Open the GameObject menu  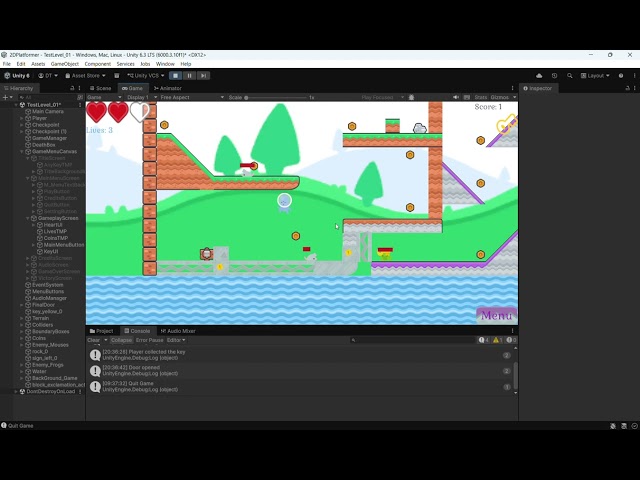click(x=64, y=64)
